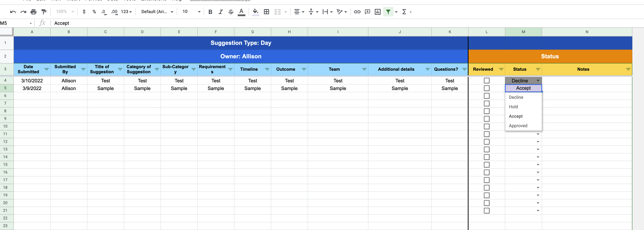Check the Reviewed checkbox in row 16
The width and height of the screenshot is (644, 230).
(487, 172)
